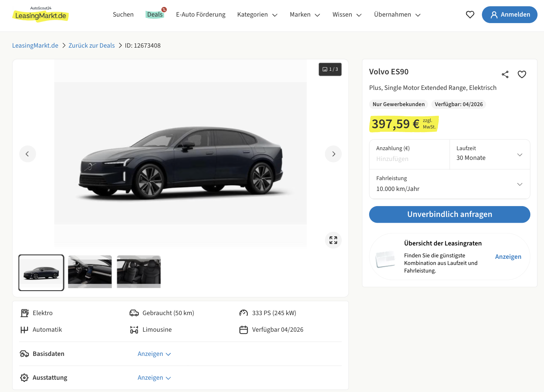
Task: Click the image counter 1/3 badge
Action: 330,69
